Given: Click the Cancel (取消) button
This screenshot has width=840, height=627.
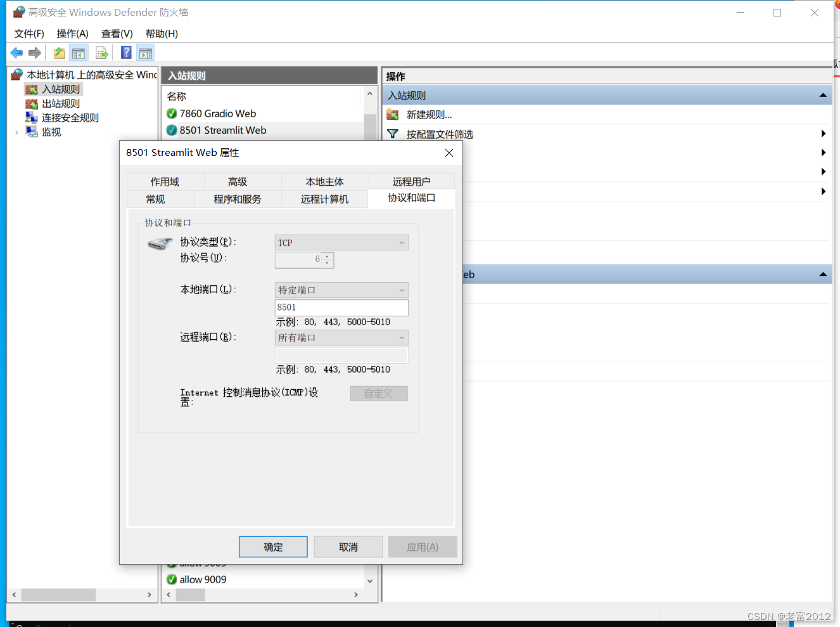Looking at the screenshot, I should 348,547.
